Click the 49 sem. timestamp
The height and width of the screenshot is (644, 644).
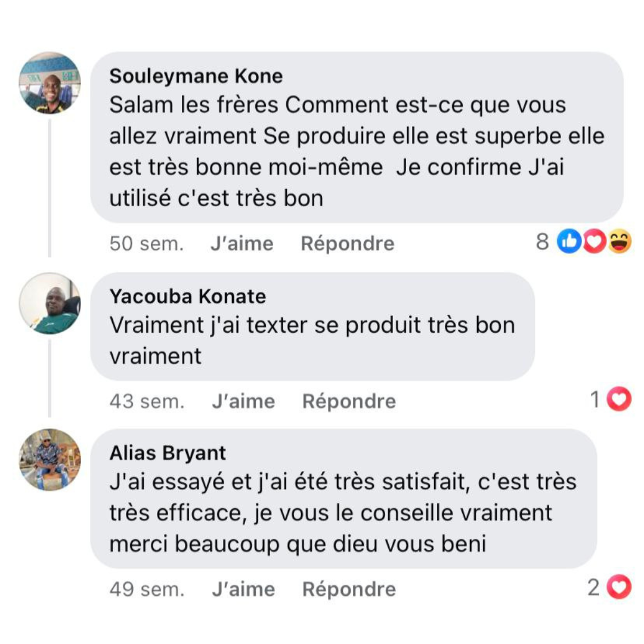147,590
